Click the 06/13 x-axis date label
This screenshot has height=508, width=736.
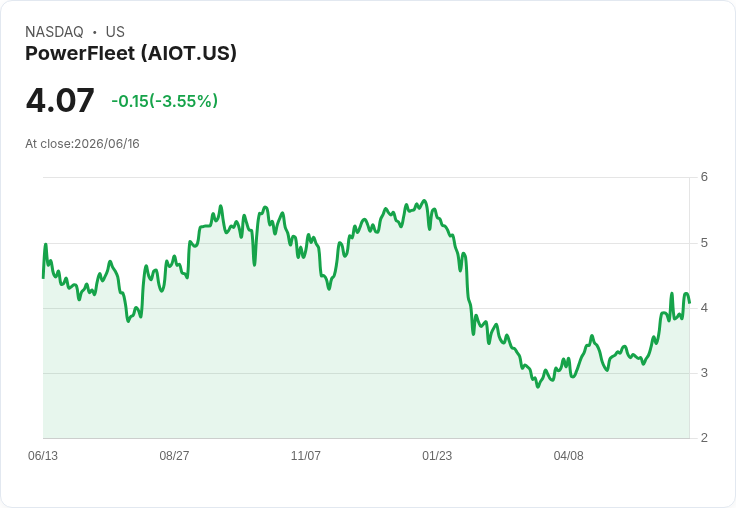(43, 455)
